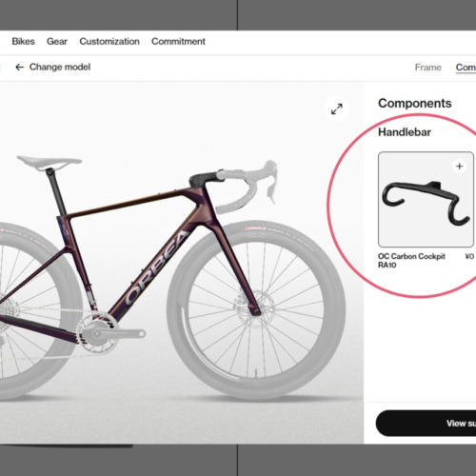Click the Components heading
476x476 pixels.
tap(415, 104)
